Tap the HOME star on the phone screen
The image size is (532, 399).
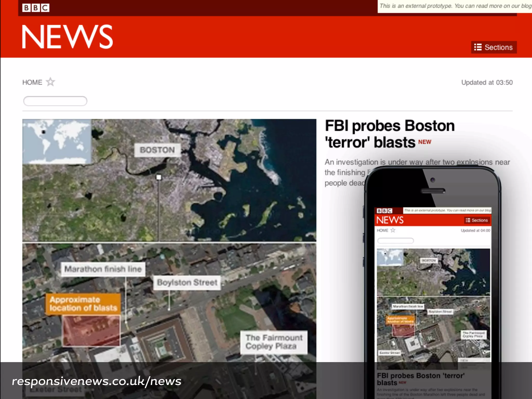pos(393,230)
